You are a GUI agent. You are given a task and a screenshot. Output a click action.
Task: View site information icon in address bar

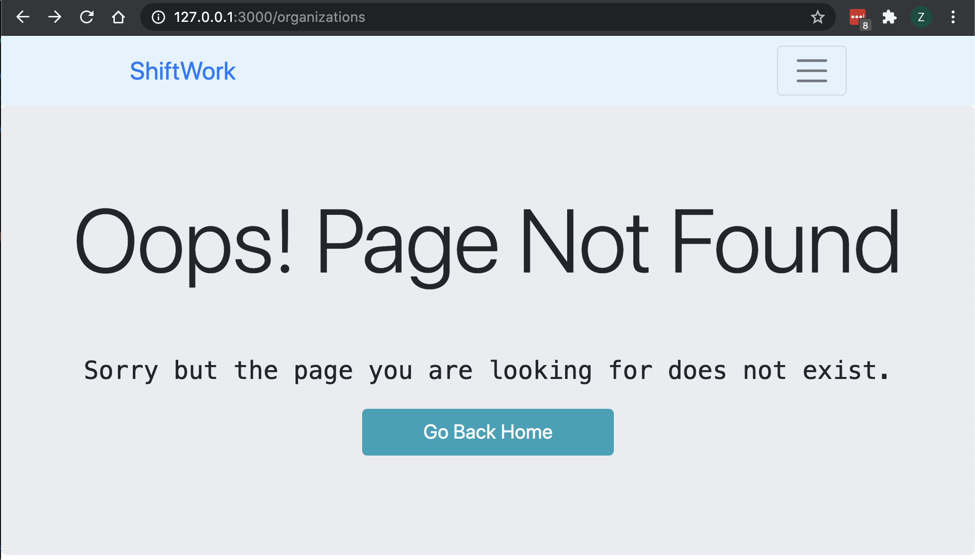tap(158, 17)
